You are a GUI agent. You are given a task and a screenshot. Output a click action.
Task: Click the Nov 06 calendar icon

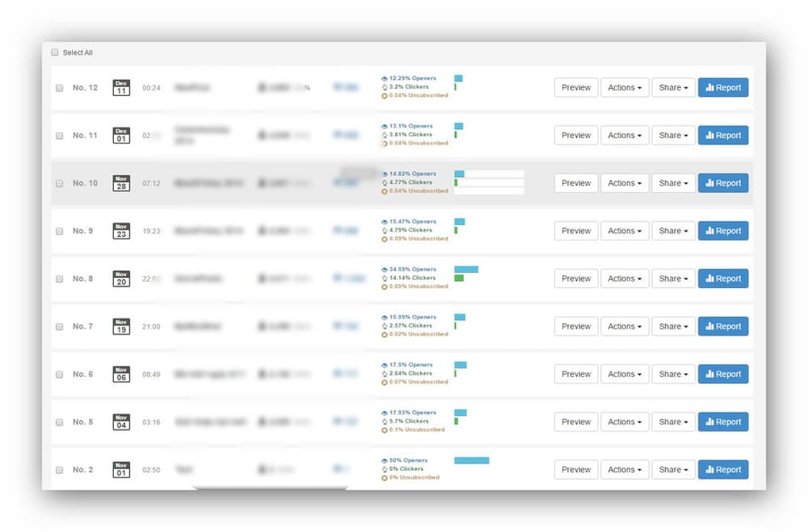121,374
